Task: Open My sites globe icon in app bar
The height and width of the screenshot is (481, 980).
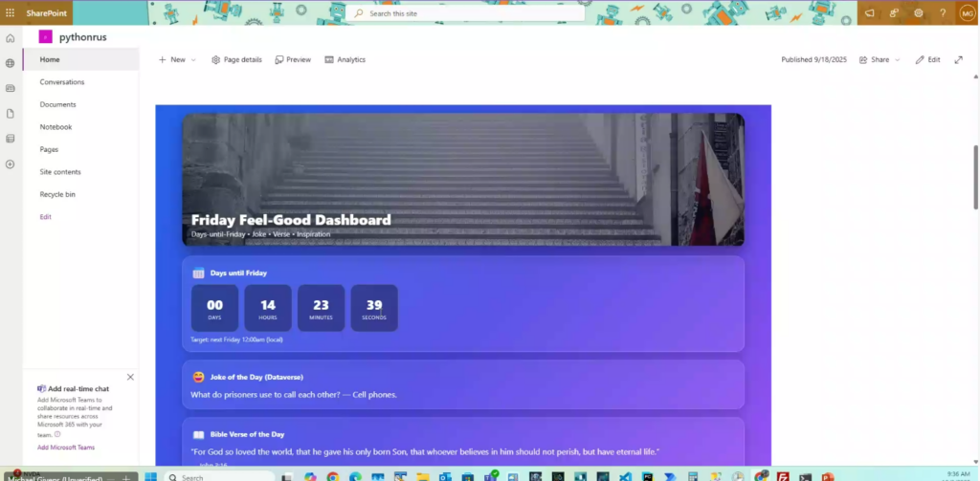Action: click(x=10, y=63)
